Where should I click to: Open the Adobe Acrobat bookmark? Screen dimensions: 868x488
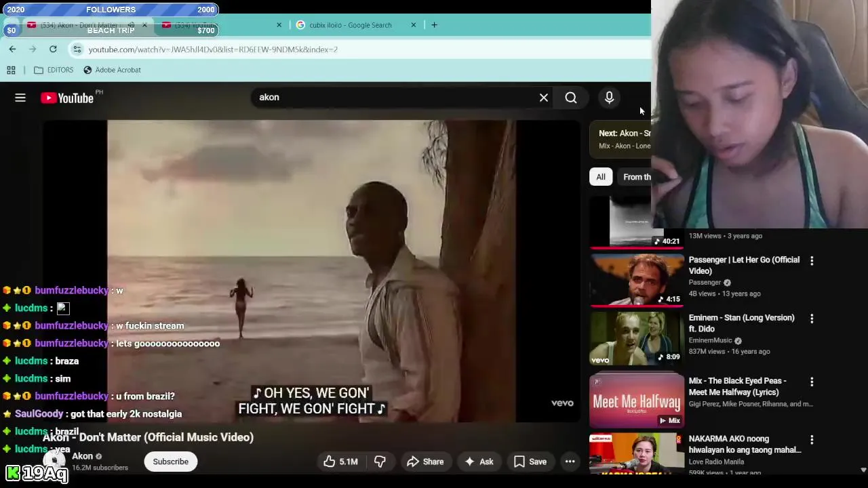112,70
